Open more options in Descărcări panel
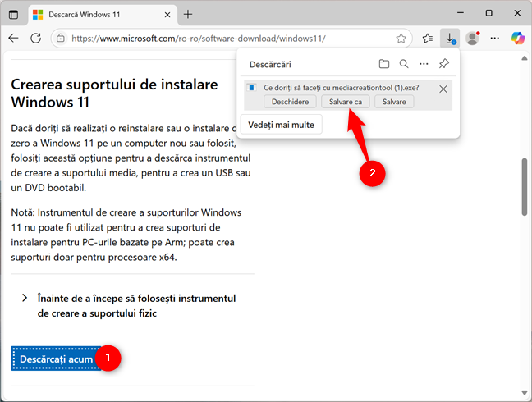Viewport: 532px width, 402px height. click(x=424, y=64)
